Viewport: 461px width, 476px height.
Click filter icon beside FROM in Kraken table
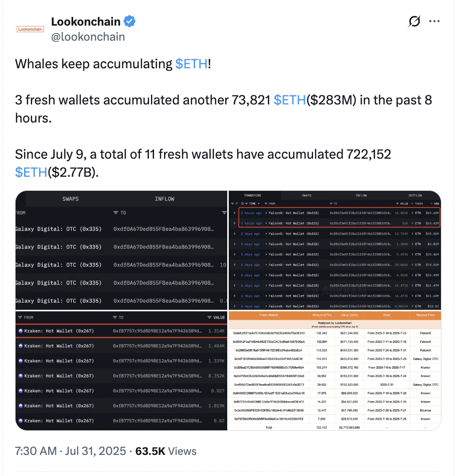click(x=19, y=317)
